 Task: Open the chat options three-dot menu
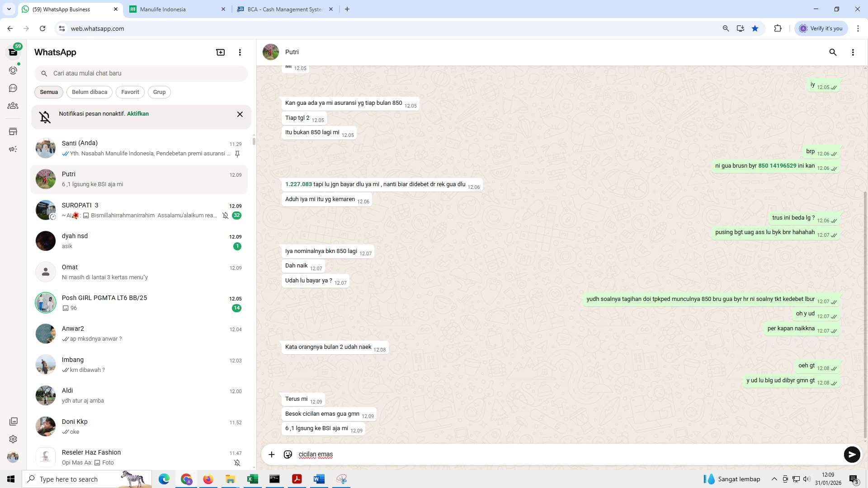coord(240,52)
